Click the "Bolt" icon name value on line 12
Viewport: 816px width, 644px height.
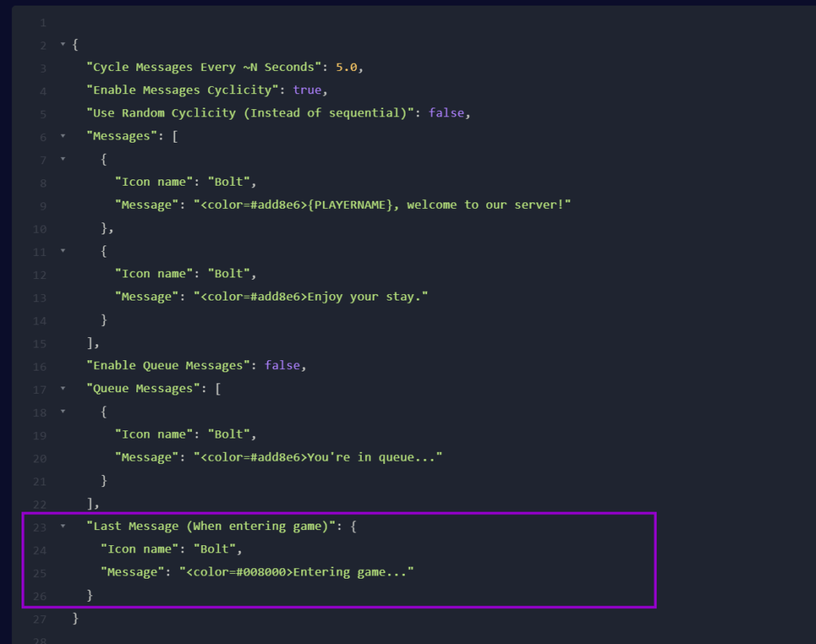229,274
